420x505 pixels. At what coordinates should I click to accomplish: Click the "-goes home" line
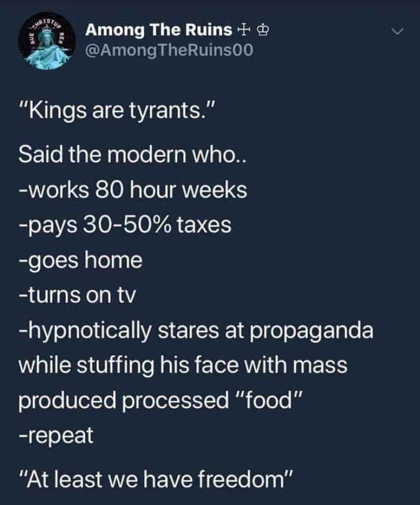[80, 260]
